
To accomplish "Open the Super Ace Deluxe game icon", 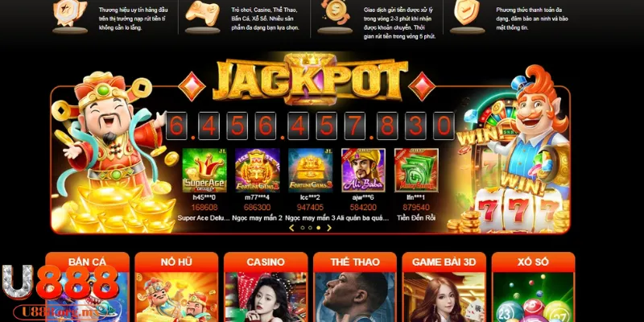I will tap(204, 170).
